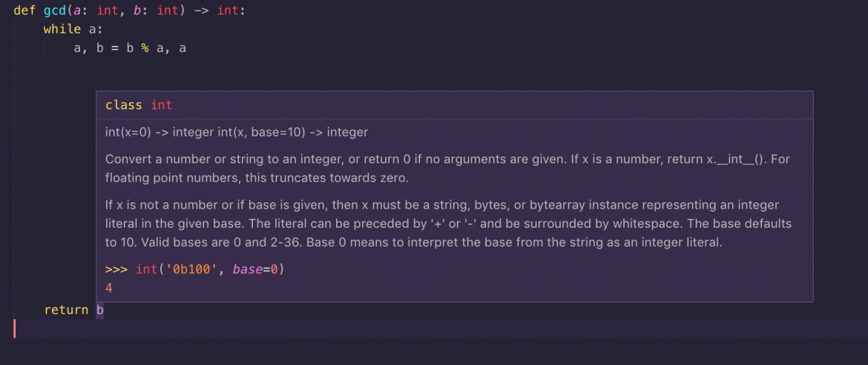Click the 'return' keyword
The width and height of the screenshot is (868, 365).
point(66,309)
